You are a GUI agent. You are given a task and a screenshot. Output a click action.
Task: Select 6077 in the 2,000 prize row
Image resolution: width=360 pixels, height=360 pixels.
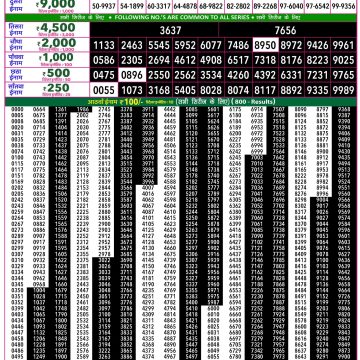pyautogui.click(x=211, y=45)
